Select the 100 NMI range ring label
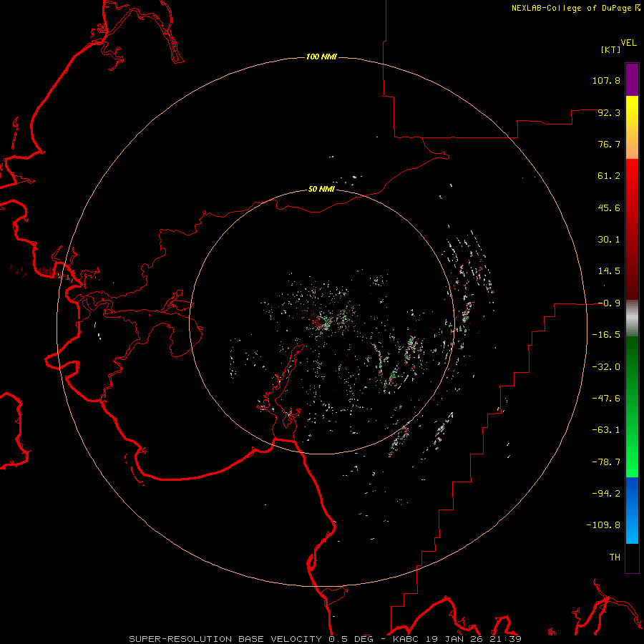Viewport: 644px width, 644px height. [x=321, y=57]
